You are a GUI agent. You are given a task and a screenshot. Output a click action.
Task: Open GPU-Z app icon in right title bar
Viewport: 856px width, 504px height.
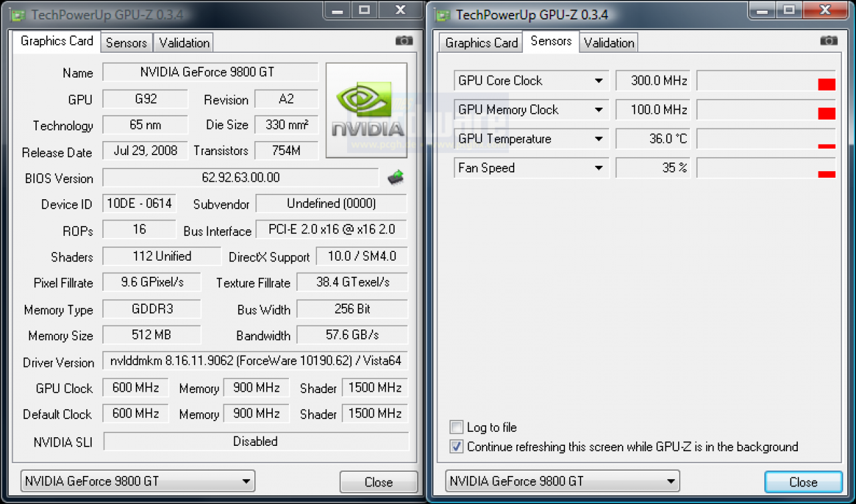(441, 15)
